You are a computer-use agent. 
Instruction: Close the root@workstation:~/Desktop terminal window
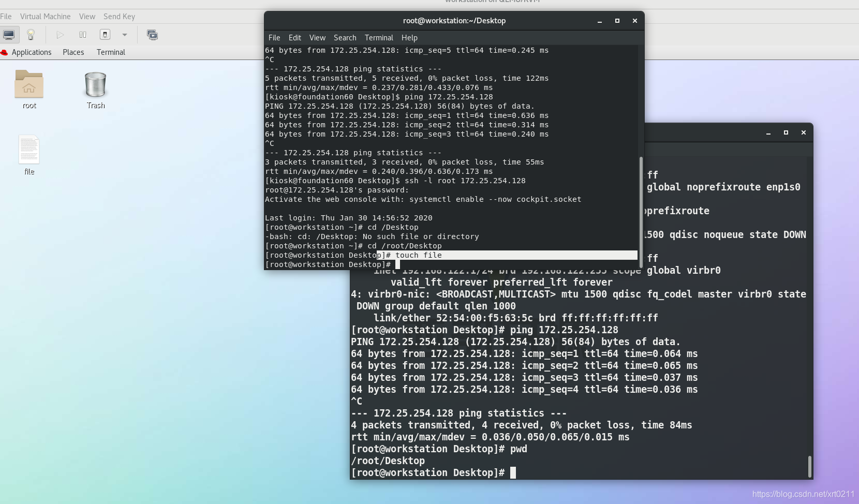click(634, 21)
